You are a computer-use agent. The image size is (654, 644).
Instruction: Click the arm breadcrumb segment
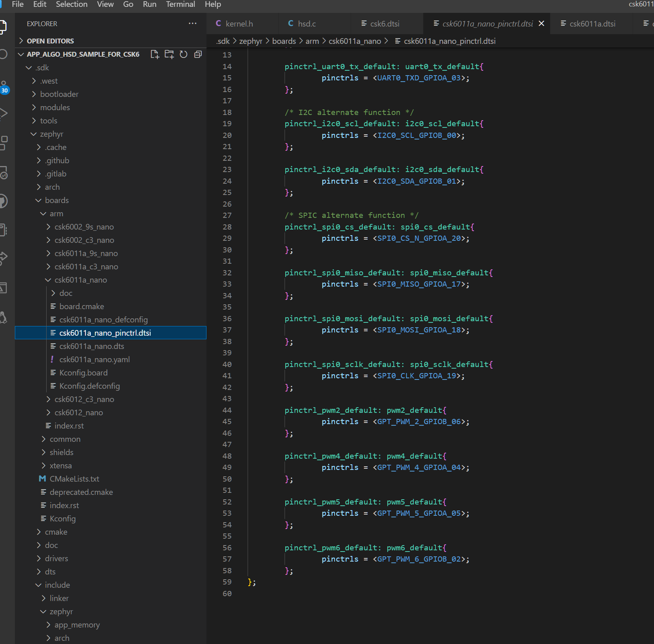click(312, 41)
